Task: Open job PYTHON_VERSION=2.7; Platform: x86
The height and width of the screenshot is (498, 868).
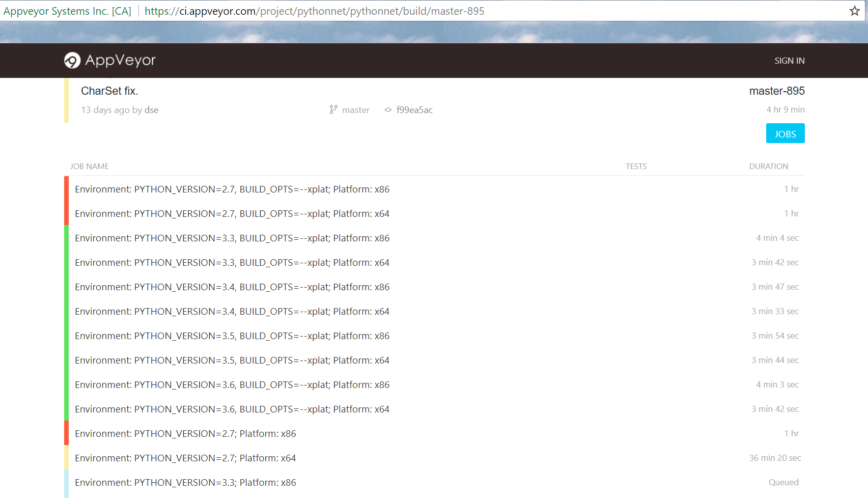Action: (185, 434)
